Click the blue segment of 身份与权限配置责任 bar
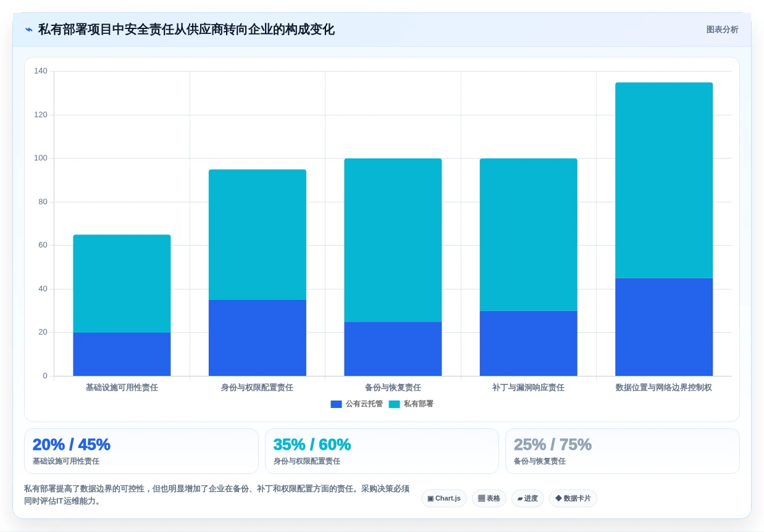The width and height of the screenshot is (764, 532). pos(258,338)
